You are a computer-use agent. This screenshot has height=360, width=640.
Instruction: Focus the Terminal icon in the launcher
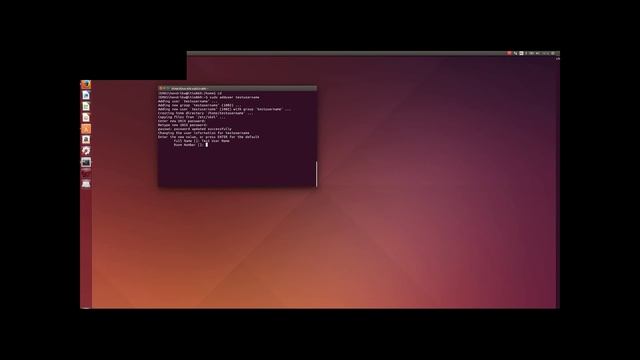(86, 162)
